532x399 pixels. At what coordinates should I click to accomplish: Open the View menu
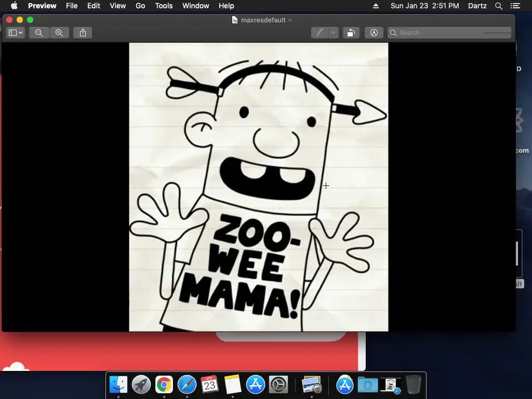pyautogui.click(x=118, y=6)
